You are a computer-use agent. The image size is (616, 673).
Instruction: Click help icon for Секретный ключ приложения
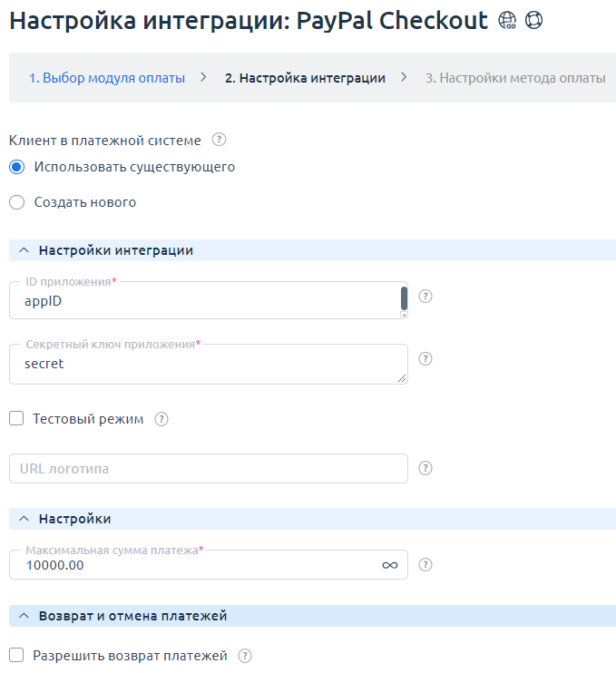pos(425,359)
